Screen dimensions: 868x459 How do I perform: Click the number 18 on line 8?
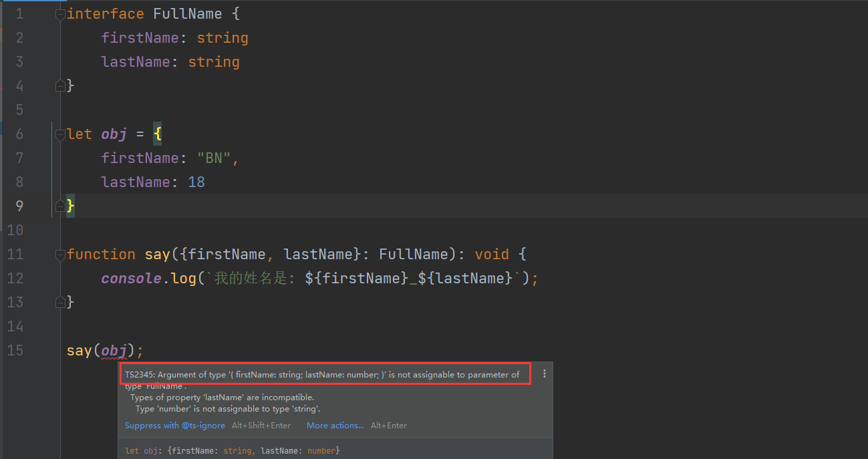click(196, 182)
